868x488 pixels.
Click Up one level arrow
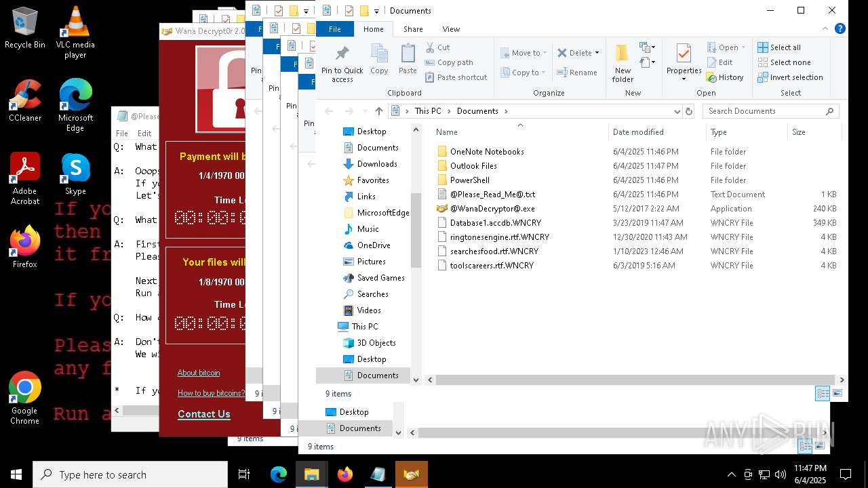point(379,111)
